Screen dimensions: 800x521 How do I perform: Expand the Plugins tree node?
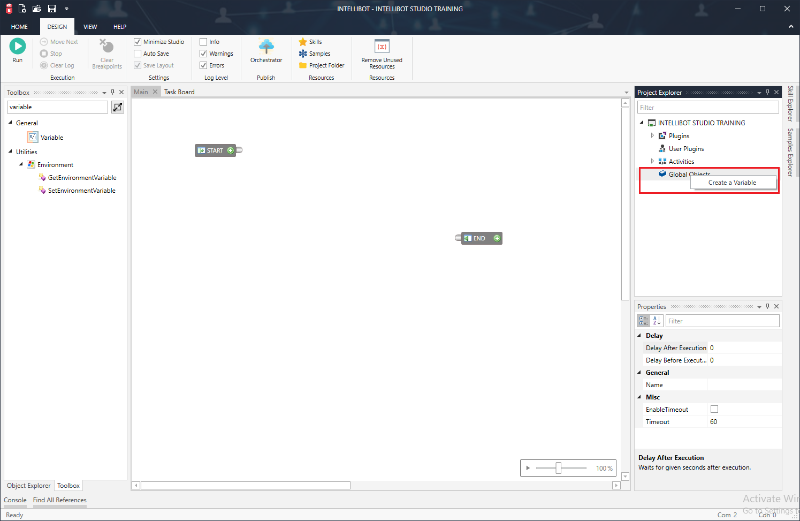pos(652,135)
